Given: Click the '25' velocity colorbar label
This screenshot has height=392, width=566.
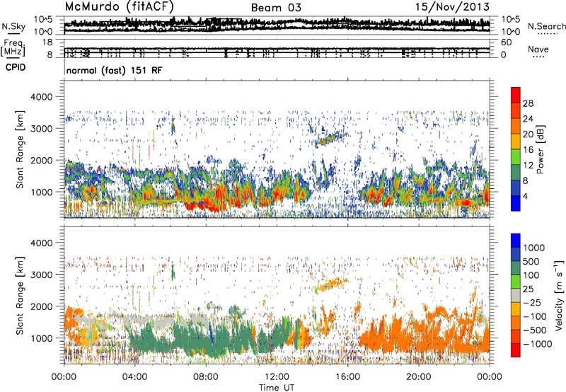Looking at the screenshot, I should [x=528, y=289].
